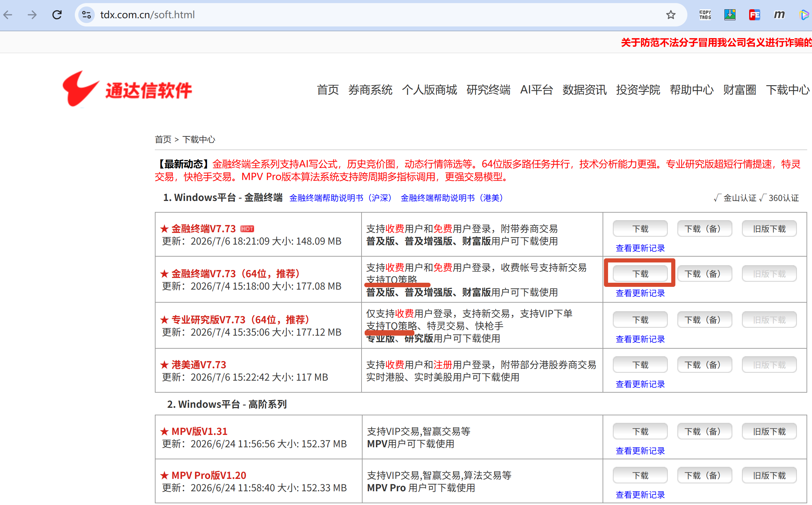Image resolution: width=812 pixels, height=505 pixels.
Task: Open 财富圈 navigation item
Action: tap(740, 90)
